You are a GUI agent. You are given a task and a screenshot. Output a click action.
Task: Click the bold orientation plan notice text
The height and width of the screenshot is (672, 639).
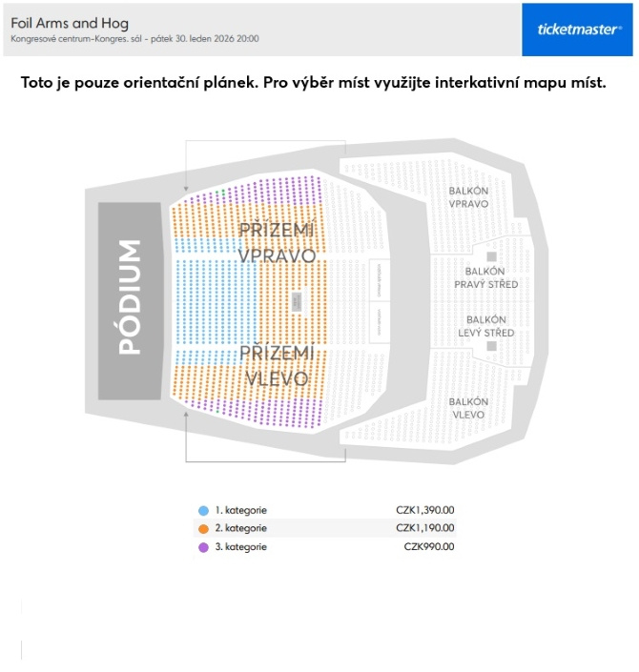pos(314,83)
